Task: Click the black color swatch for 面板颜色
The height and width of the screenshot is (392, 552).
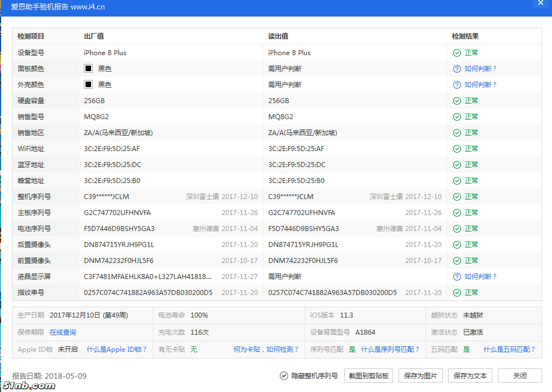Action: tap(88, 69)
